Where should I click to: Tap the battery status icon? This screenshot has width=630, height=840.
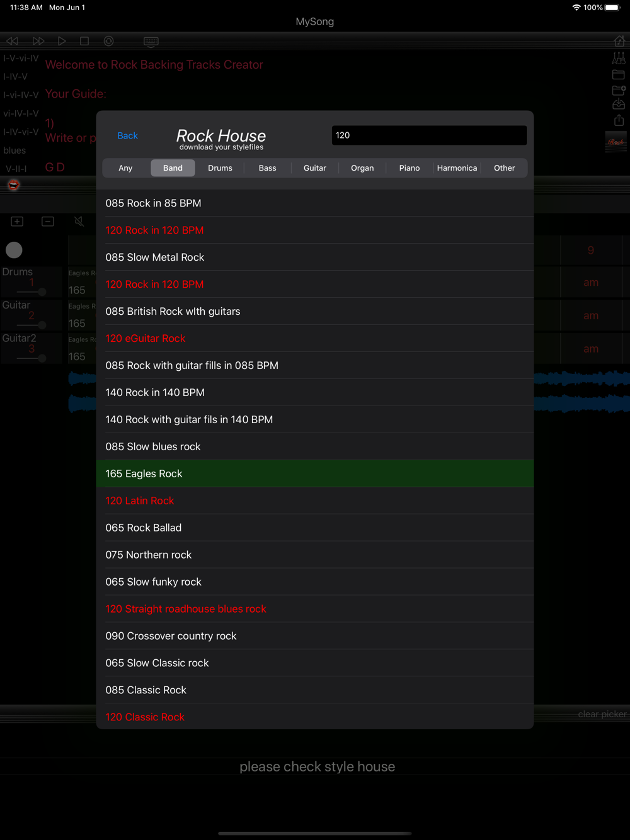pos(613,8)
